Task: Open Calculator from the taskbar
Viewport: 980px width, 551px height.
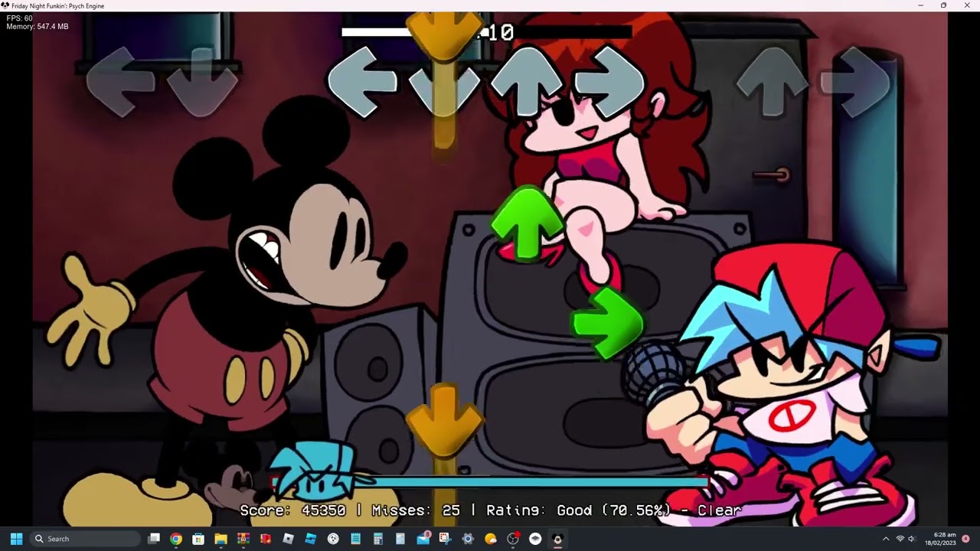Action: coord(378,539)
